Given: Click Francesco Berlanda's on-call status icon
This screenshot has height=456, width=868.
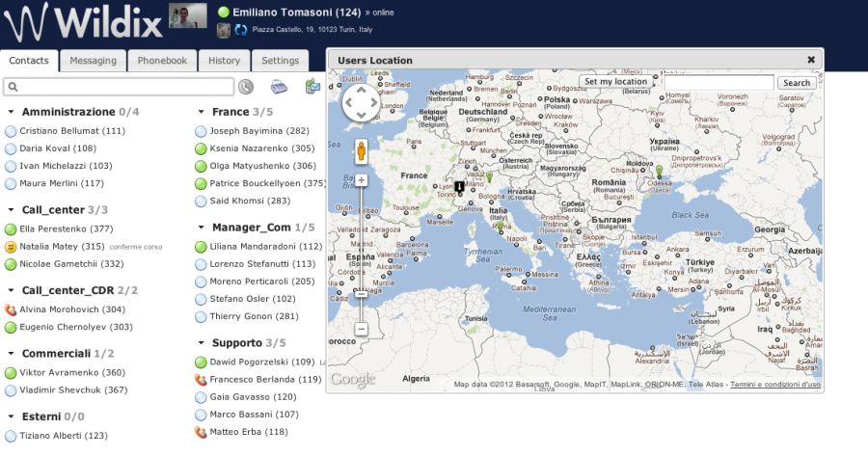Looking at the screenshot, I should (201, 380).
